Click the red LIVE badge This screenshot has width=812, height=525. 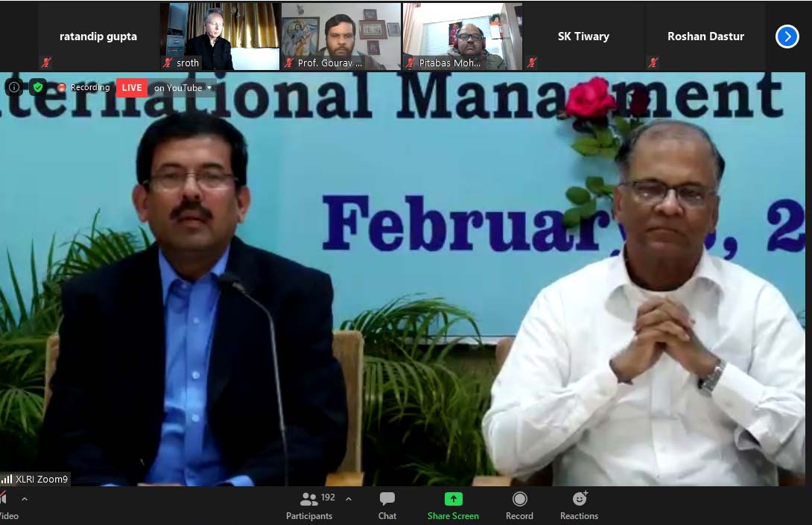132,88
